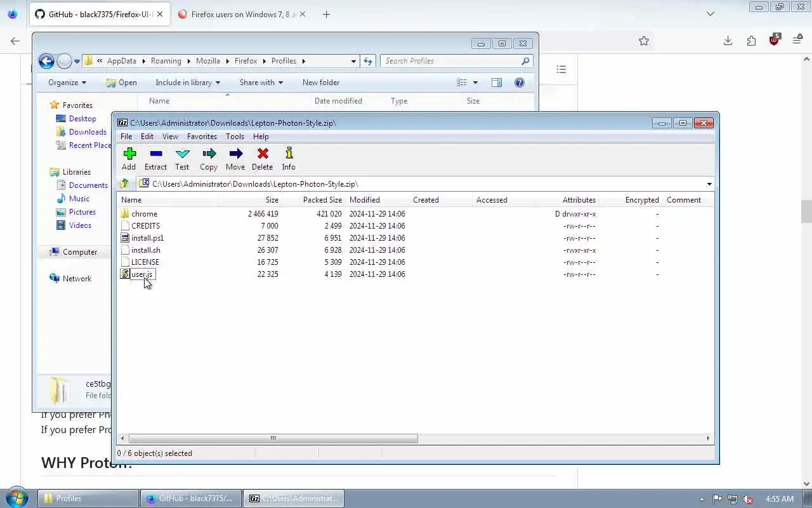Viewport: 812px width, 508px height.
Task: Click the Extract toolbar button in 7-Zip
Action: point(155,159)
